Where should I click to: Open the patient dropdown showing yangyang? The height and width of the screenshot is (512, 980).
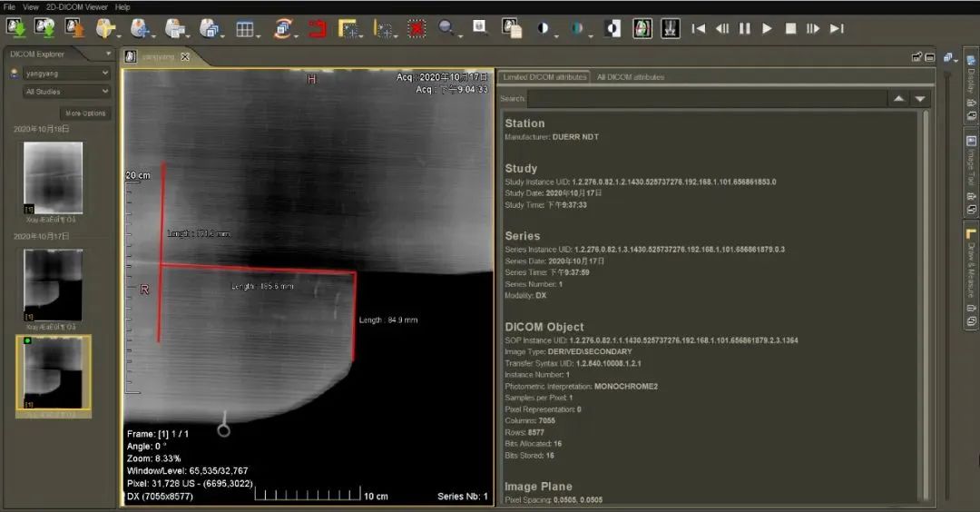[x=67, y=74]
